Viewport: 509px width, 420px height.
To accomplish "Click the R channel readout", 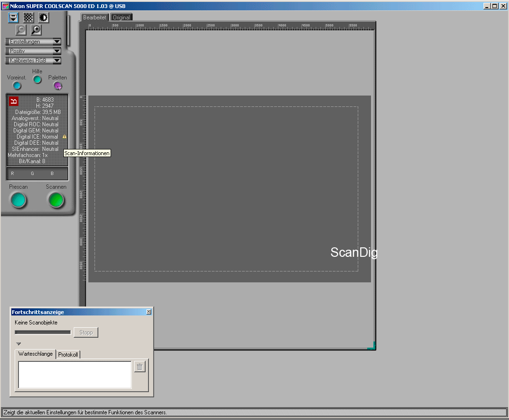I will 12,174.
